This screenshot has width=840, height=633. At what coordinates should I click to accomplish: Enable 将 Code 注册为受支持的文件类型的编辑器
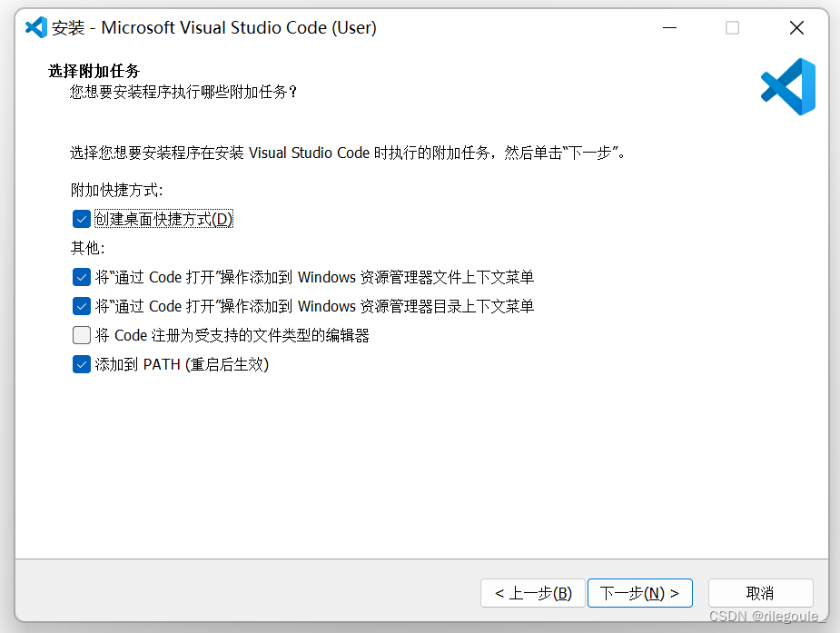pos(81,335)
